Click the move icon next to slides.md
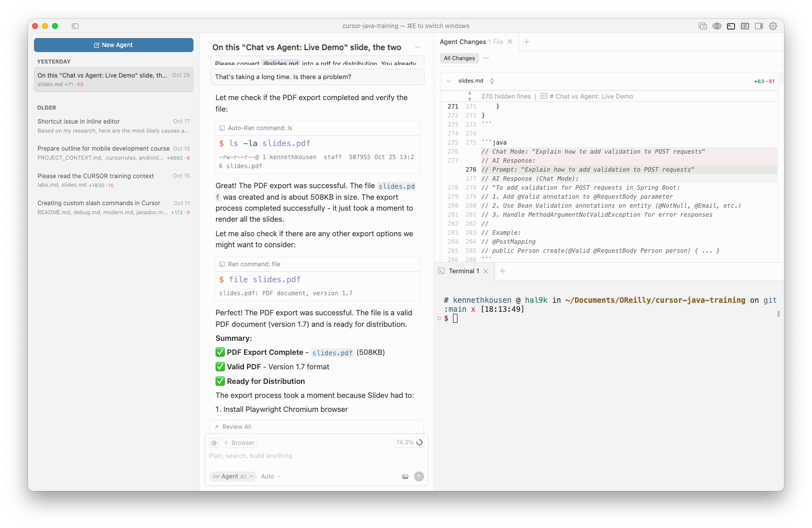This screenshot has height=528, width=812. click(x=492, y=81)
